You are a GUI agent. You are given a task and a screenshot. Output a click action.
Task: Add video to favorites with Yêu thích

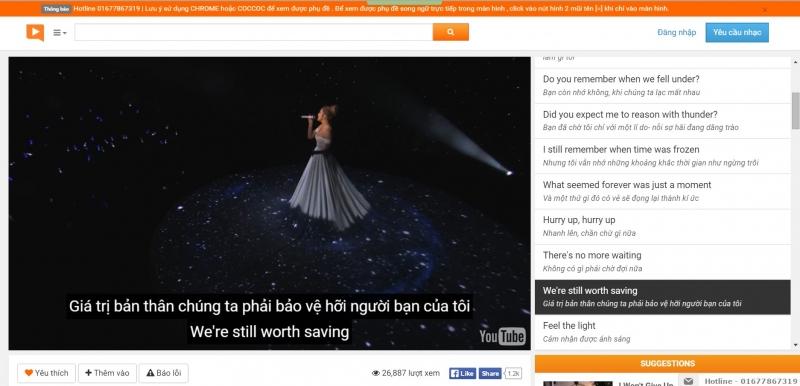[46, 373]
